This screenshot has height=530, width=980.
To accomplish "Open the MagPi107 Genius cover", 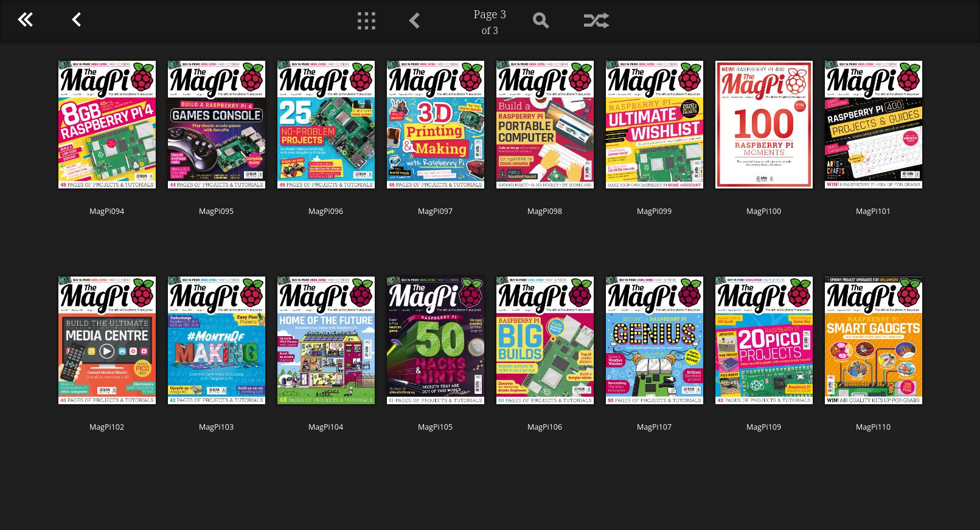I will (x=655, y=340).
